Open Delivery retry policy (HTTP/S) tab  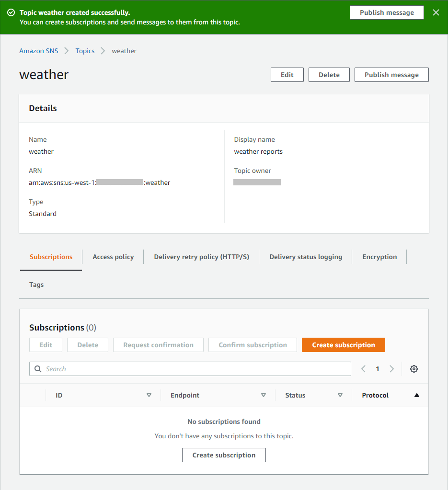pyautogui.click(x=202, y=257)
